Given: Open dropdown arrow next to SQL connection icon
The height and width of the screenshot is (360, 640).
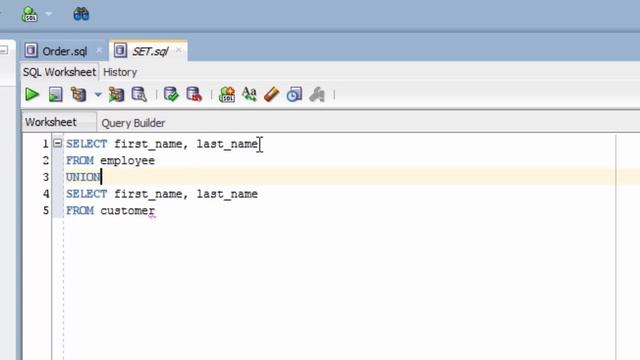Looking at the screenshot, I should pos(49,14).
